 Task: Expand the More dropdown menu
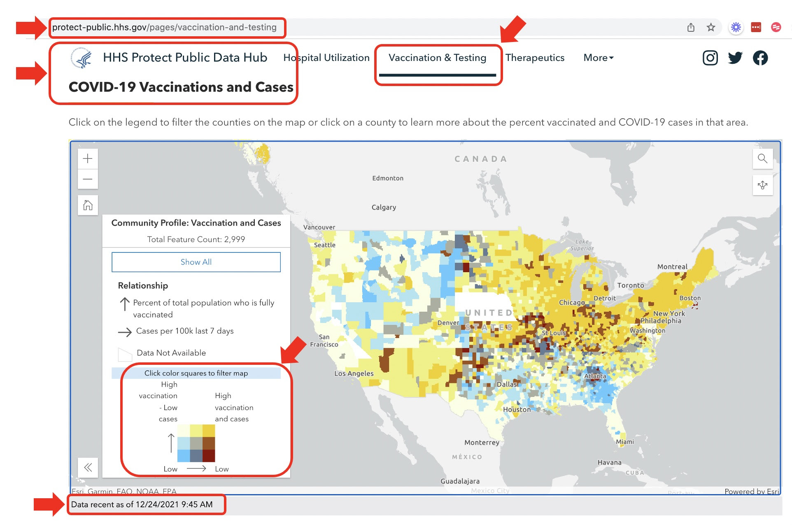pos(599,58)
